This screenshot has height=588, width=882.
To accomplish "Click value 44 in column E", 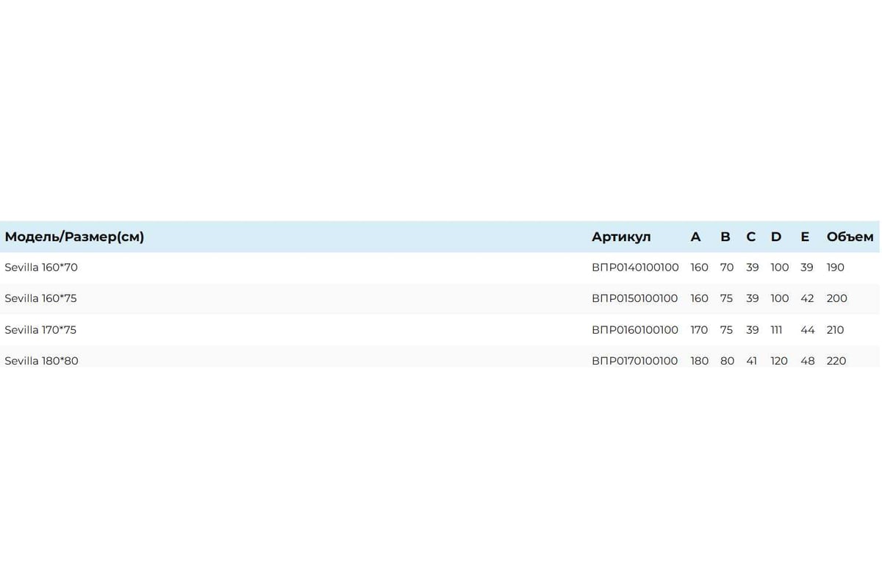I will click(808, 330).
